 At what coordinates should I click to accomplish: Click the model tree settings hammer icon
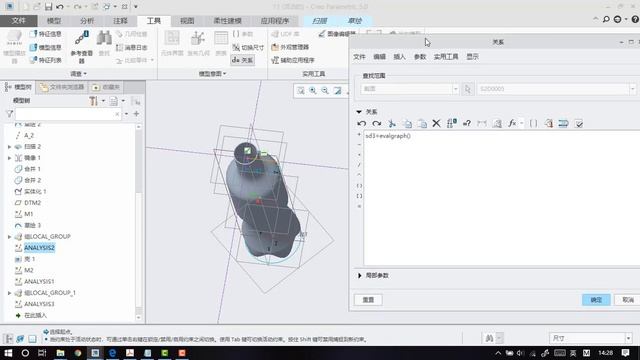[93, 101]
